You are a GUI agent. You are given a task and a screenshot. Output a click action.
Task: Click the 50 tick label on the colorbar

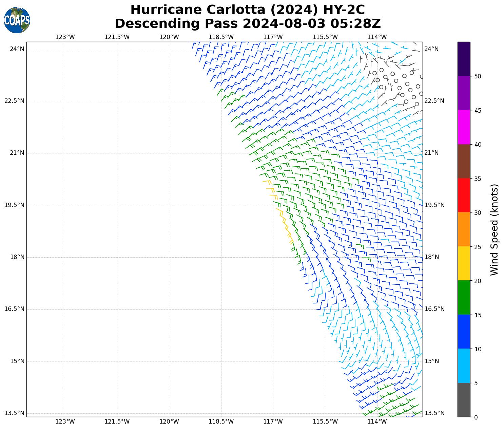pos(478,76)
